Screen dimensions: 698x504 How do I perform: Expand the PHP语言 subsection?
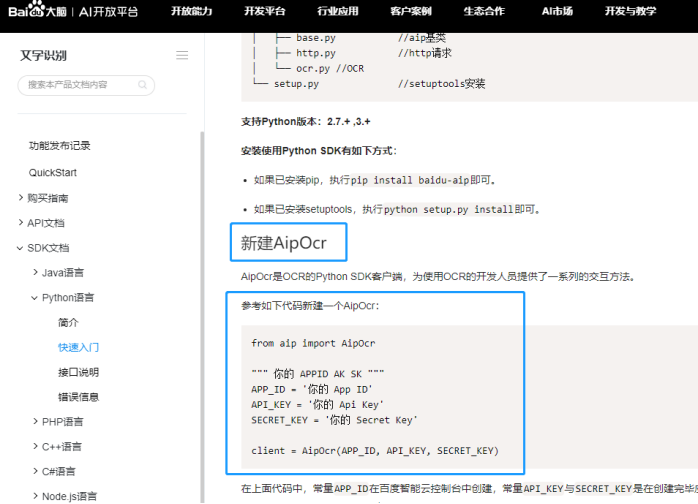[62, 422]
